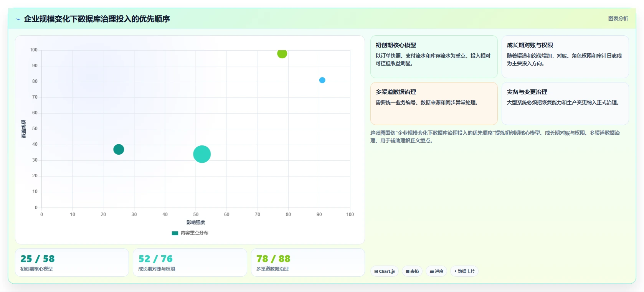Click the teal legend color box
The width and height of the screenshot is (644, 292).
[x=175, y=233]
